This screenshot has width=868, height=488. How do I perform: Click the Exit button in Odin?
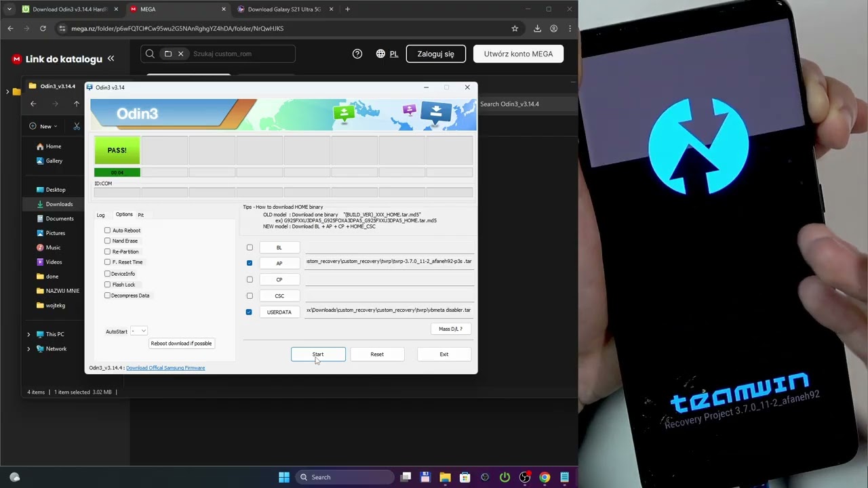point(443,354)
